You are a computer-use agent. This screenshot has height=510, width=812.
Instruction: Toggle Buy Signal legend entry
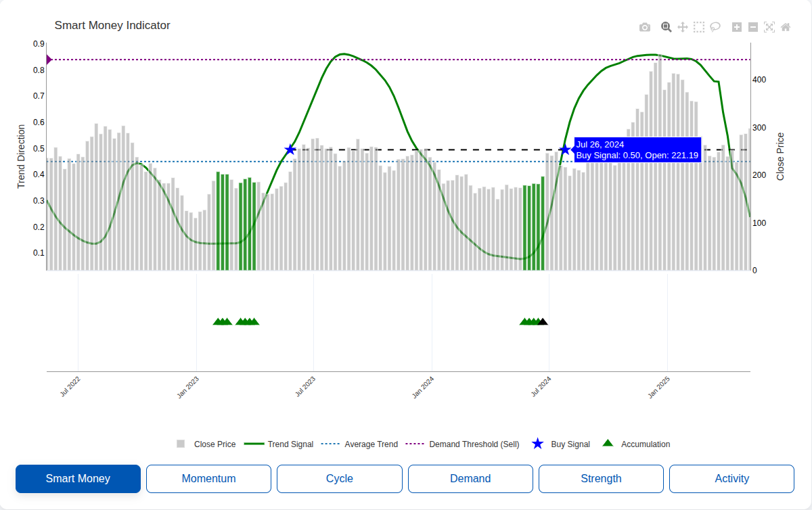(x=560, y=444)
